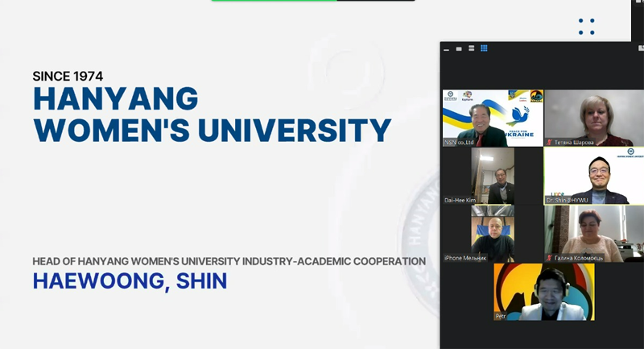Click the green screen-sharing bar at top
This screenshot has height=349, width=644.
click(x=274, y=1)
